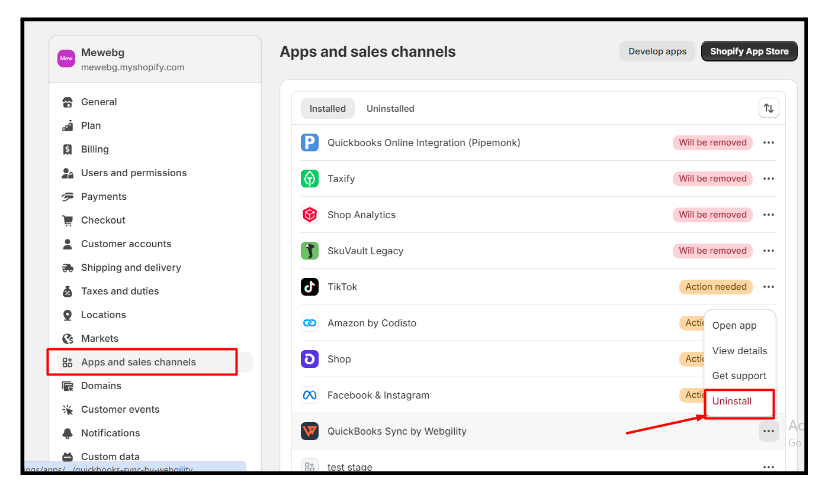Click Users and permissions people icon
The width and height of the screenshot is (824, 492).
click(x=67, y=173)
